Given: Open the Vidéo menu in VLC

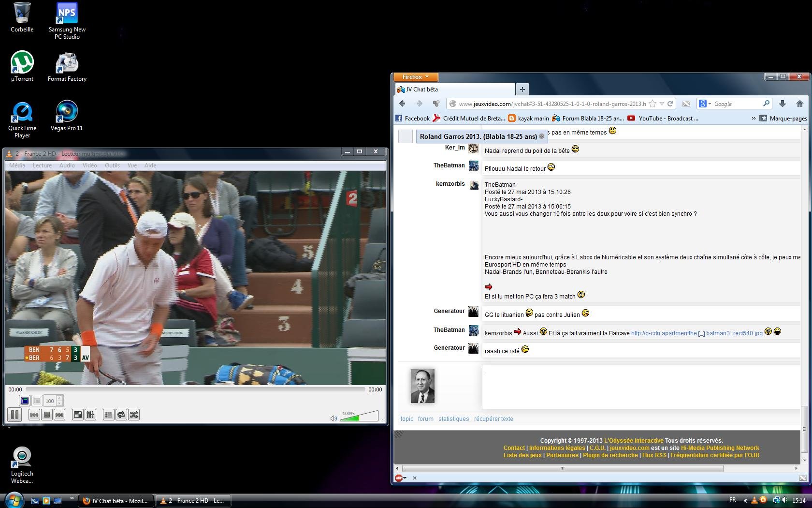Looking at the screenshot, I should pyautogui.click(x=89, y=165).
